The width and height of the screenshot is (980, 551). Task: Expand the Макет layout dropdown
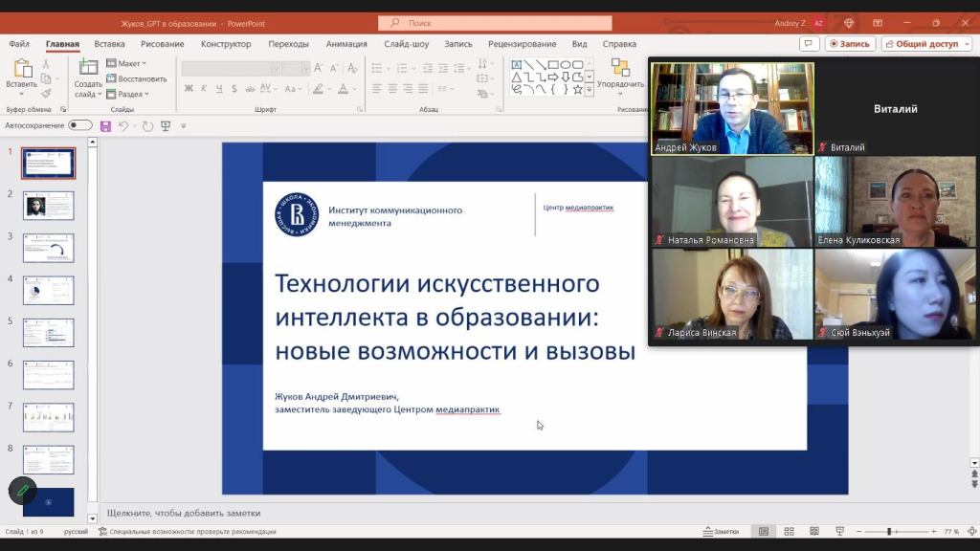pos(127,63)
